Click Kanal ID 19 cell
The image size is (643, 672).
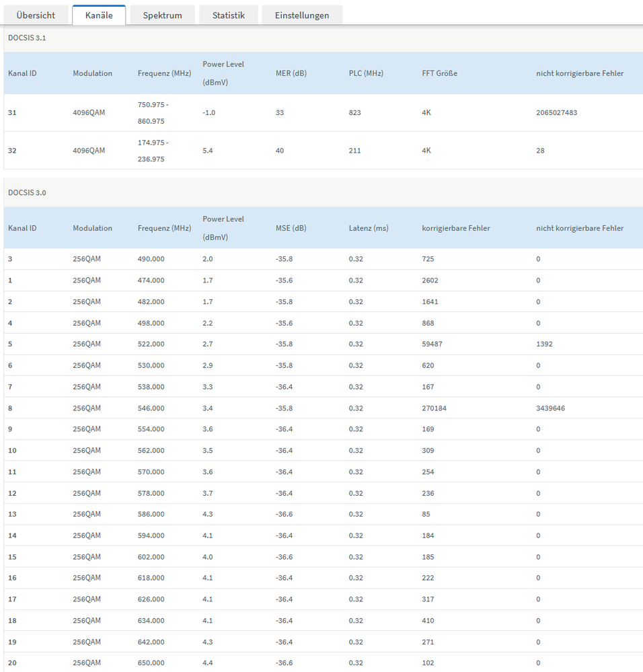point(12,642)
